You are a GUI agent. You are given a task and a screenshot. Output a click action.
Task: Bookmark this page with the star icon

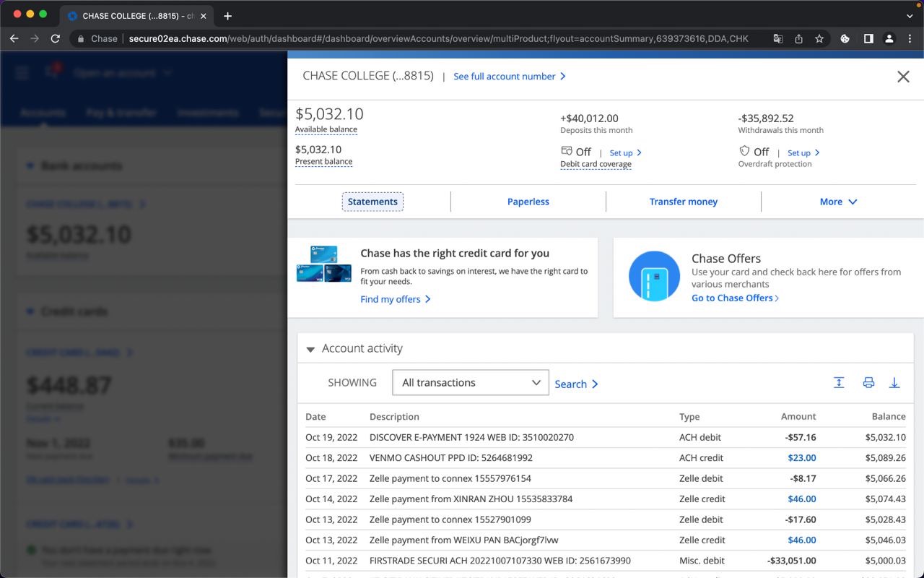coord(819,39)
